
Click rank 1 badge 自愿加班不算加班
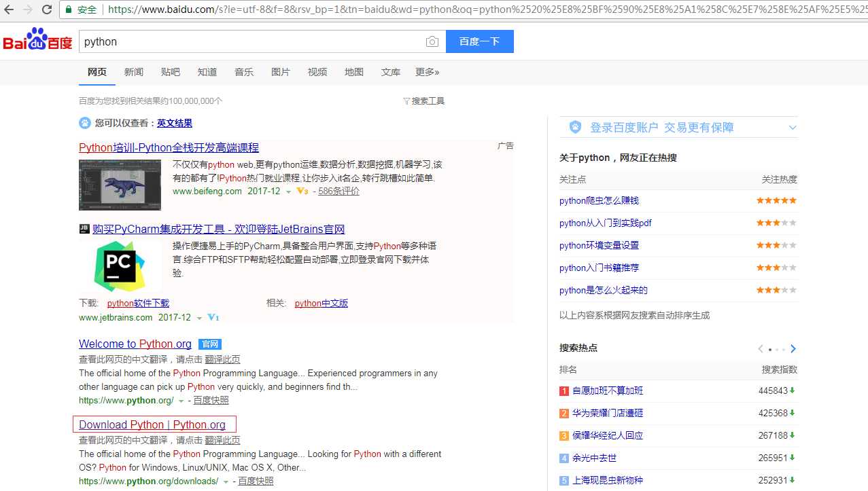[x=563, y=391]
